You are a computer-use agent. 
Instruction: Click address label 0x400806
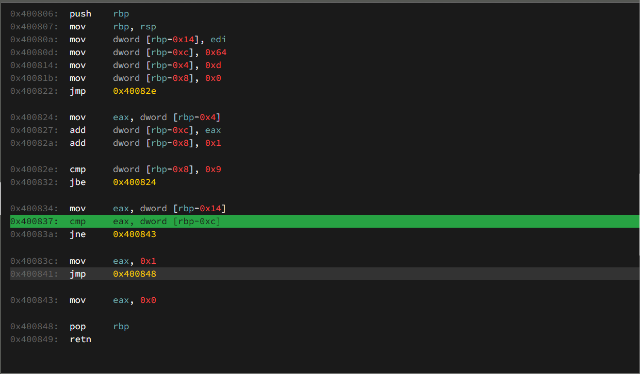(x=34, y=14)
